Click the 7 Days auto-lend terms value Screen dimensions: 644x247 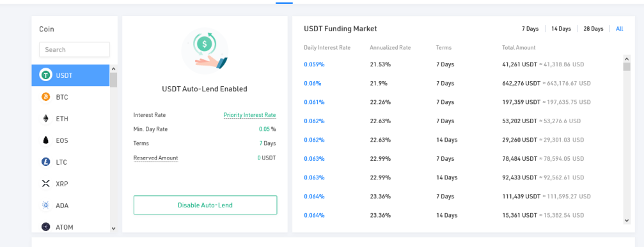(x=267, y=144)
